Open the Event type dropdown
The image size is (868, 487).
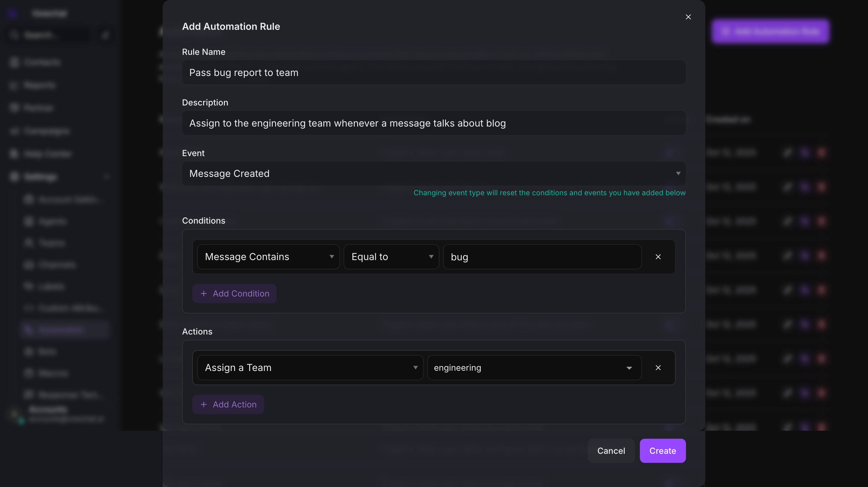(433, 174)
